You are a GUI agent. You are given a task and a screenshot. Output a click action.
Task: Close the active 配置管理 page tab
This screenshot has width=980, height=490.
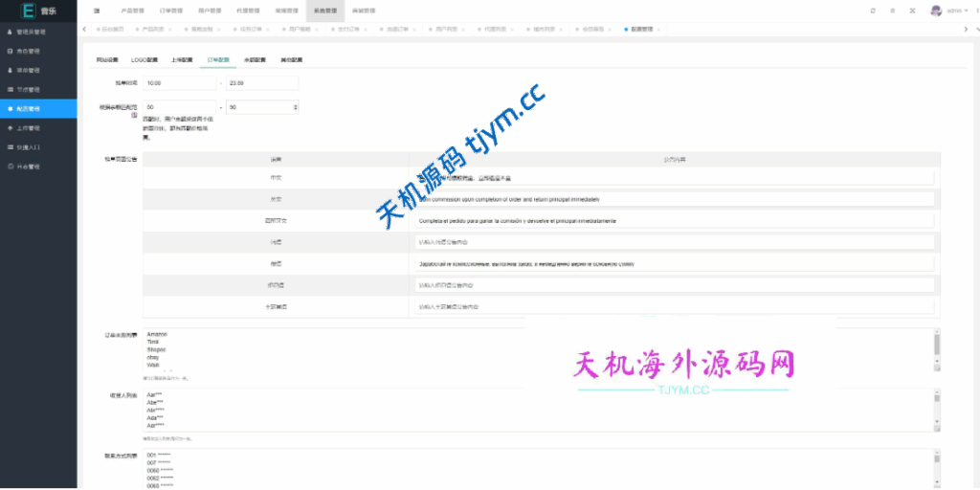[660, 29]
